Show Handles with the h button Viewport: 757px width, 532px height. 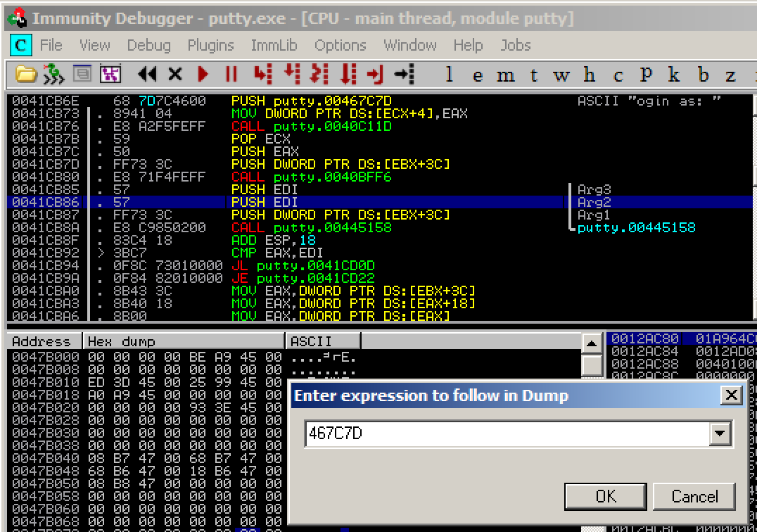[589, 75]
